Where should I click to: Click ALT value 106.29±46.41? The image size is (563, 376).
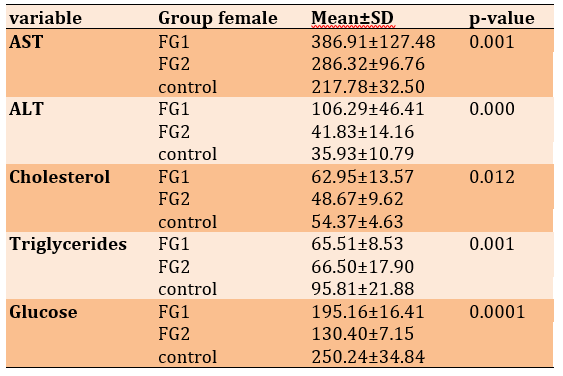click(x=368, y=109)
